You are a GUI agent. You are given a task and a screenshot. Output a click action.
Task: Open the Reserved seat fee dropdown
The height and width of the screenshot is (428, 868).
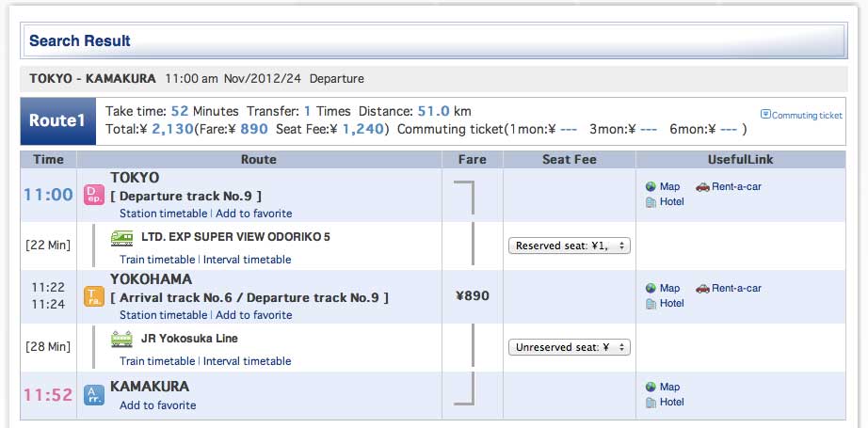coord(569,246)
